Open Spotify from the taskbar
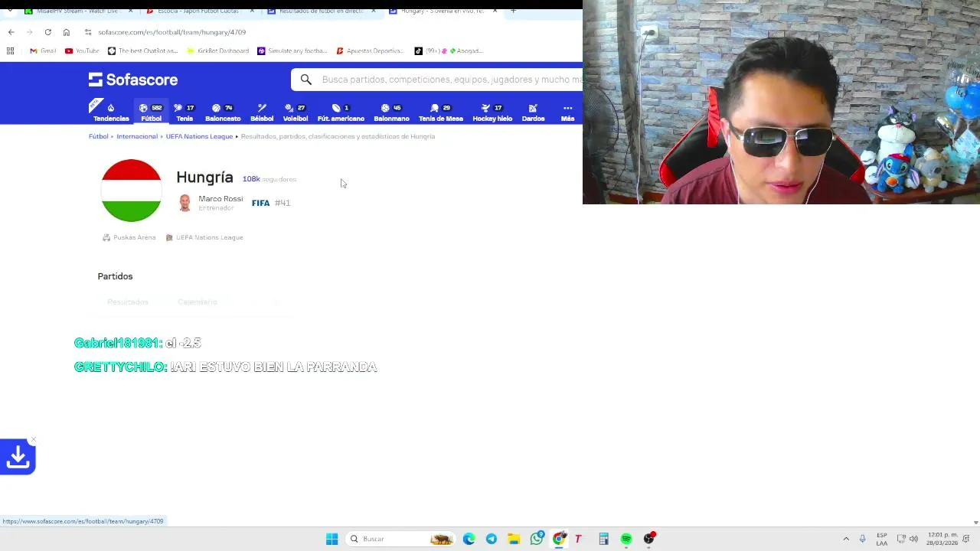 coord(626,539)
